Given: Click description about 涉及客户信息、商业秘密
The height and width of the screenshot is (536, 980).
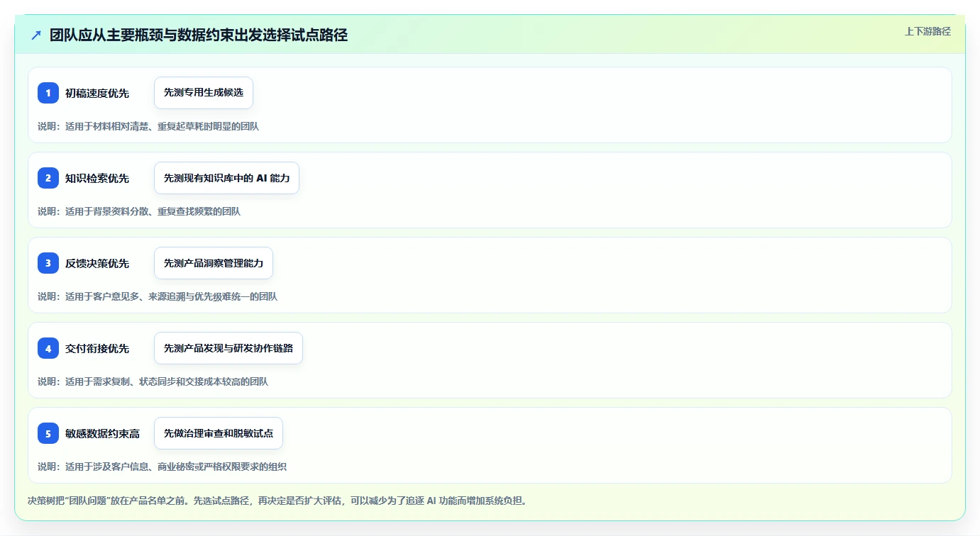Looking at the screenshot, I should [163, 467].
